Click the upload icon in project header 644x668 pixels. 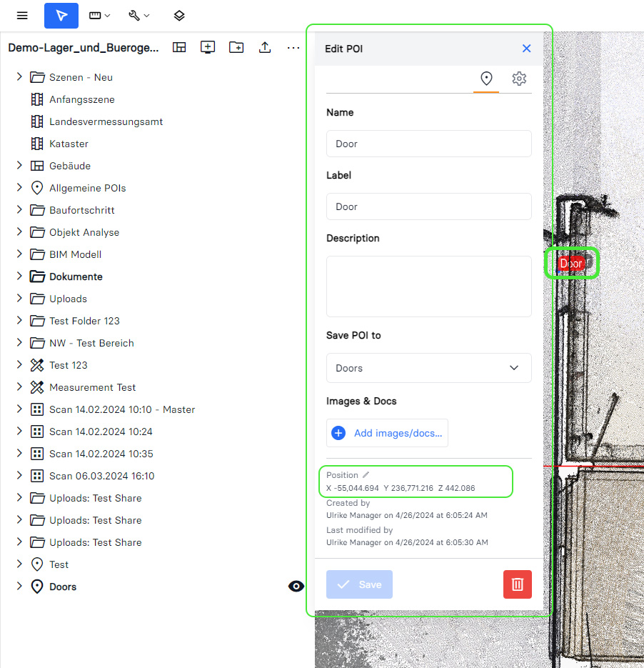pyautogui.click(x=265, y=47)
